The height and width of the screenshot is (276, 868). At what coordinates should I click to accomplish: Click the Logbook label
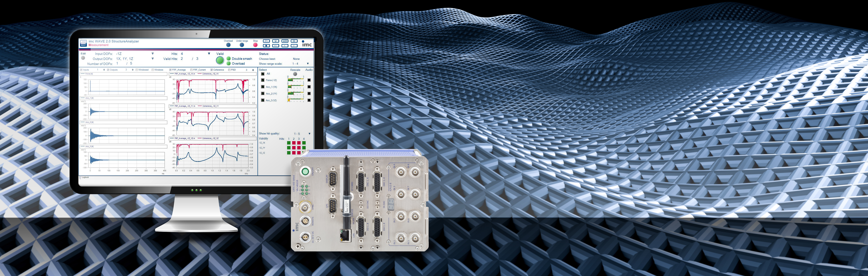[x=85, y=177]
